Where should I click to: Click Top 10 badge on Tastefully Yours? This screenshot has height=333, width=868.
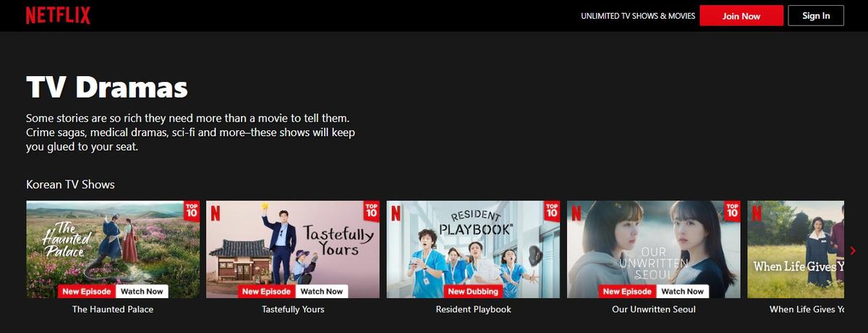pos(372,210)
